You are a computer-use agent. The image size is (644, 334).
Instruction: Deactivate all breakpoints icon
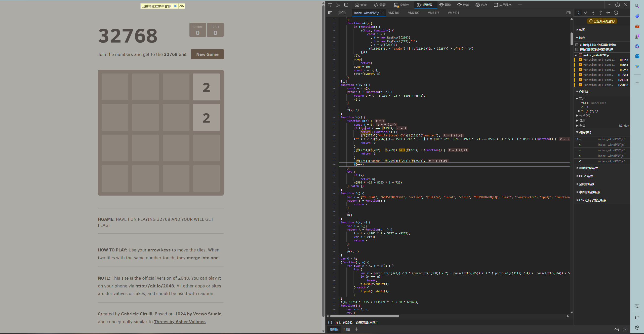pyautogui.click(x=616, y=13)
